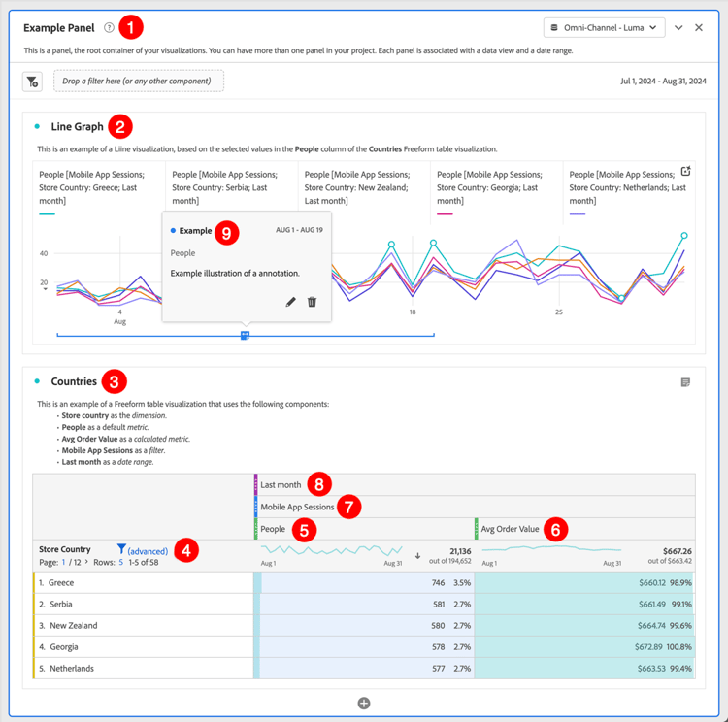This screenshot has width=728, height=722.
Task: Click the $660.12 value for Greece
Action: click(x=652, y=582)
